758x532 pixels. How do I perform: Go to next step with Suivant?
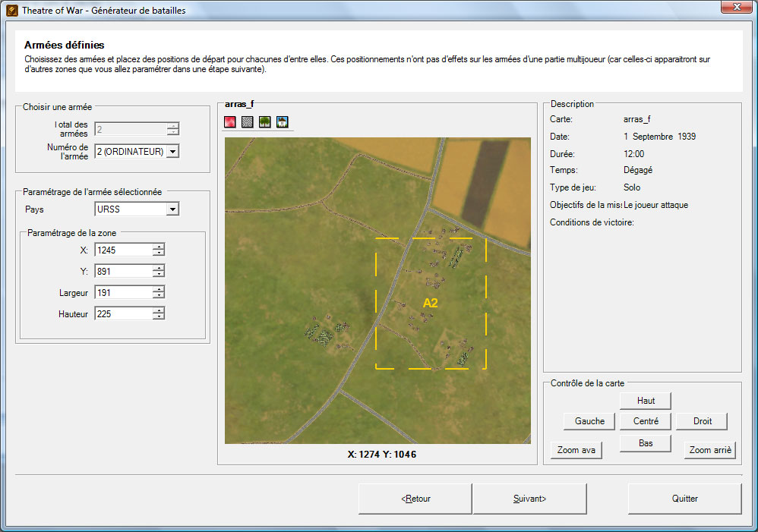pos(529,499)
